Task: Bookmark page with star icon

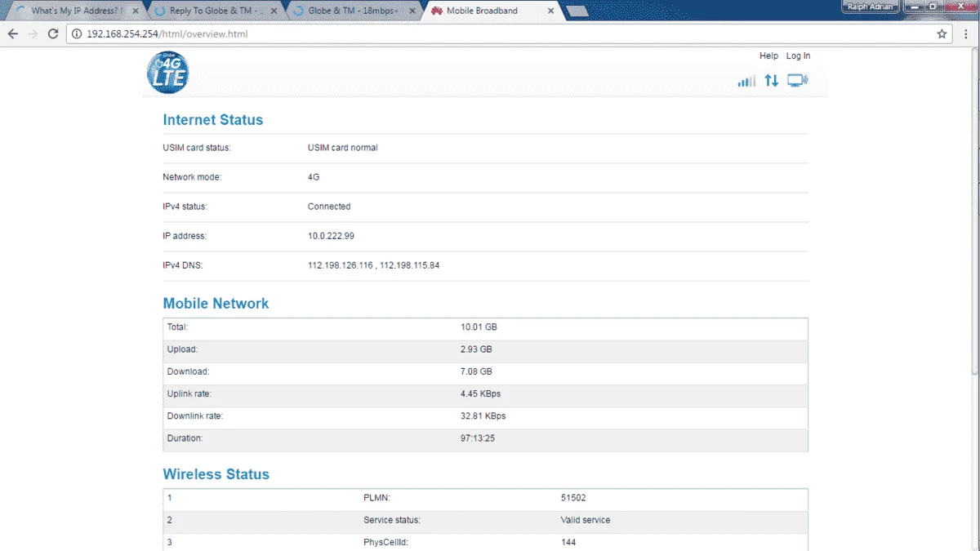Action: (x=942, y=34)
